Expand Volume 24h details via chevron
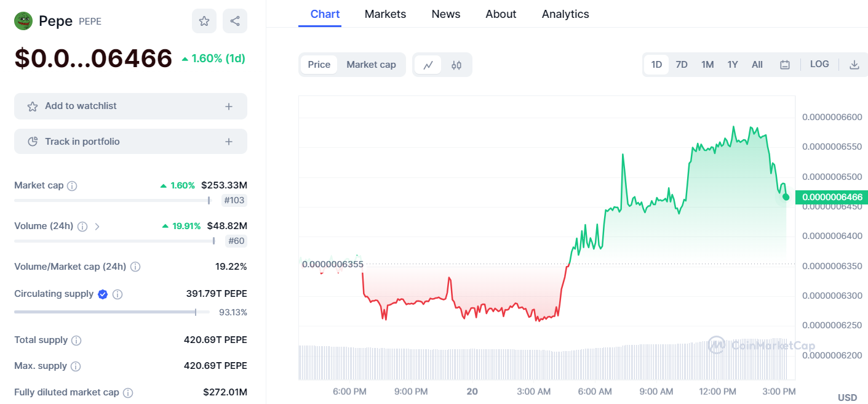Image resolution: width=868 pixels, height=404 pixels. pos(97,226)
